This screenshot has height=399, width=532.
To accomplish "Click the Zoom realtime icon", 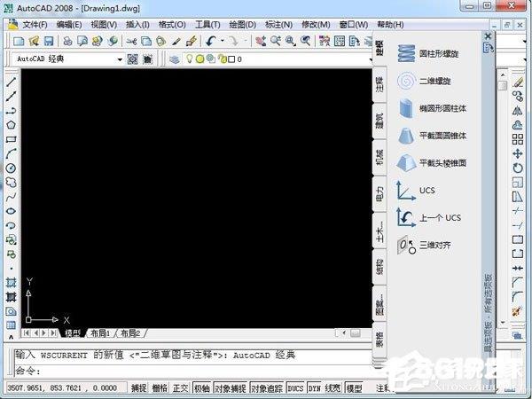I will point(276,42).
